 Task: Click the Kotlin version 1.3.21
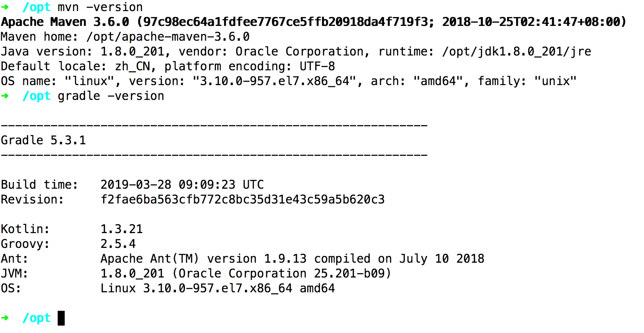click(122, 229)
